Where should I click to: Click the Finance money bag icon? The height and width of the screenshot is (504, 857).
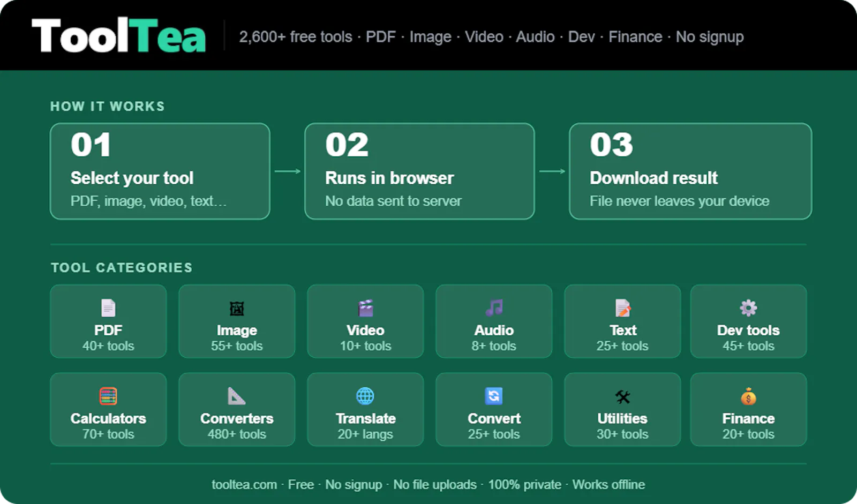pyautogui.click(x=748, y=396)
